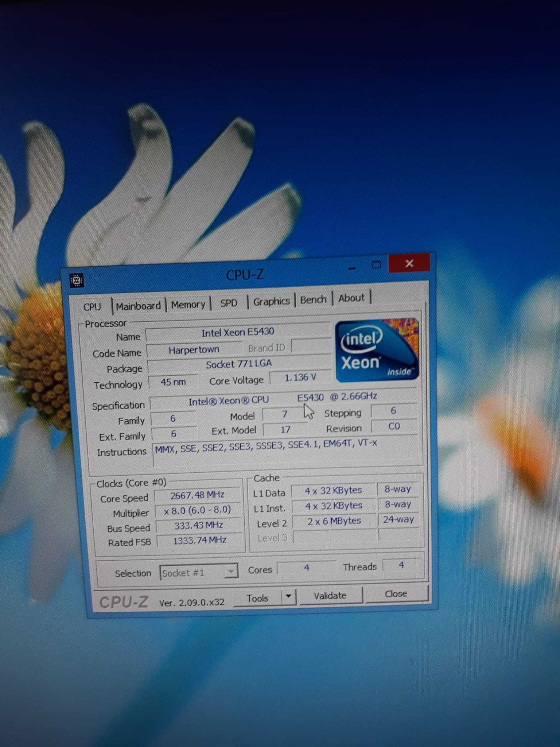Close CPU-Z with the red X
The width and height of the screenshot is (560, 747).
pos(409,263)
